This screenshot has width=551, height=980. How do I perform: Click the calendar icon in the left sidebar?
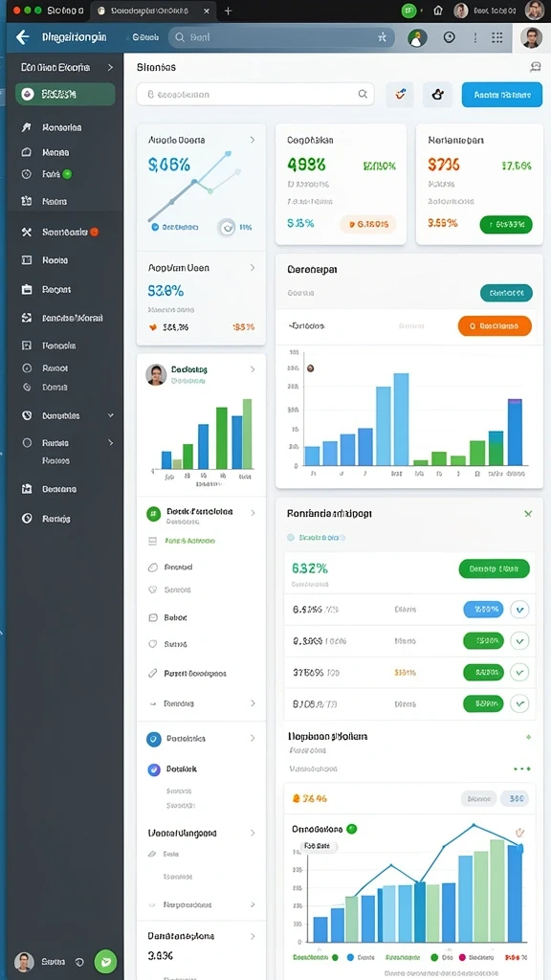click(27, 289)
